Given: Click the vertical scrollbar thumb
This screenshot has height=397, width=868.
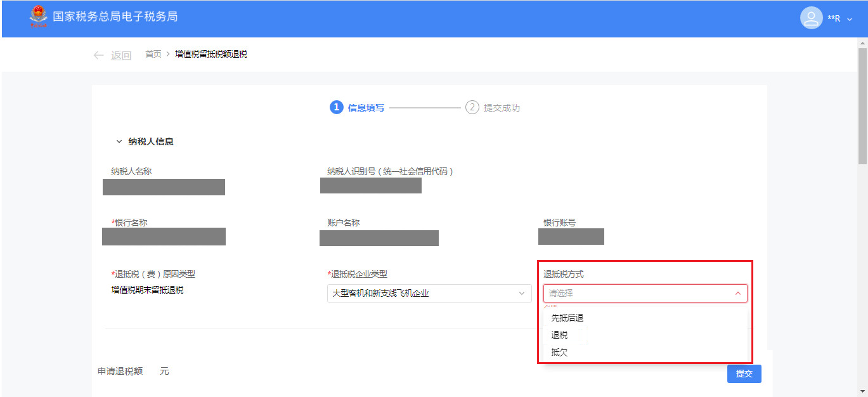Looking at the screenshot, I should tap(862, 105).
